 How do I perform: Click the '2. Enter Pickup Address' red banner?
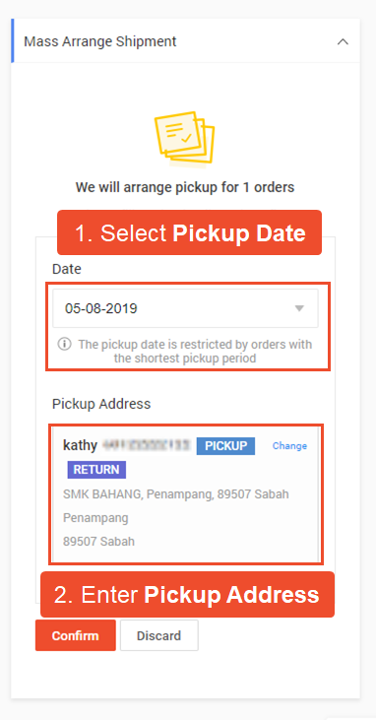tap(187, 594)
